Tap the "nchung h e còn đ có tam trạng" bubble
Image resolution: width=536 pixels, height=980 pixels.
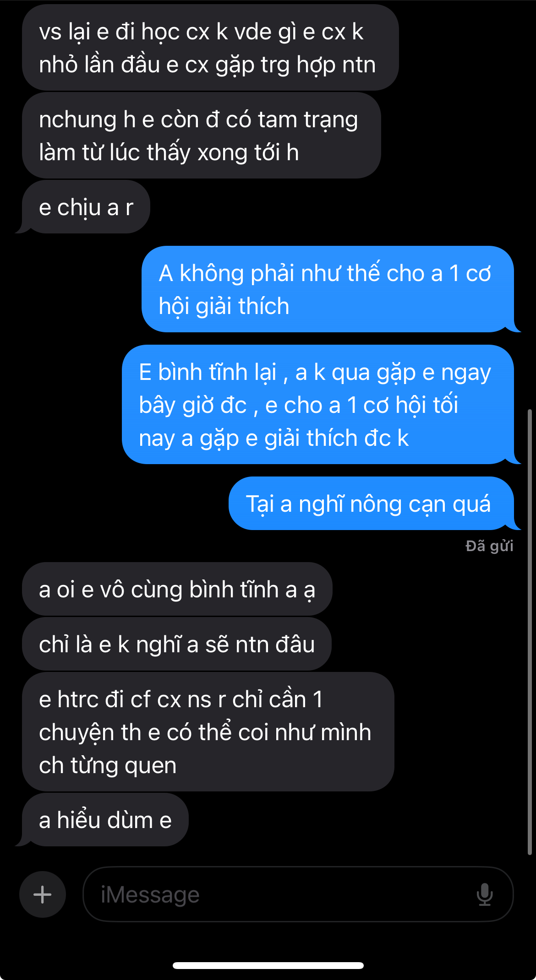(x=202, y=135)
